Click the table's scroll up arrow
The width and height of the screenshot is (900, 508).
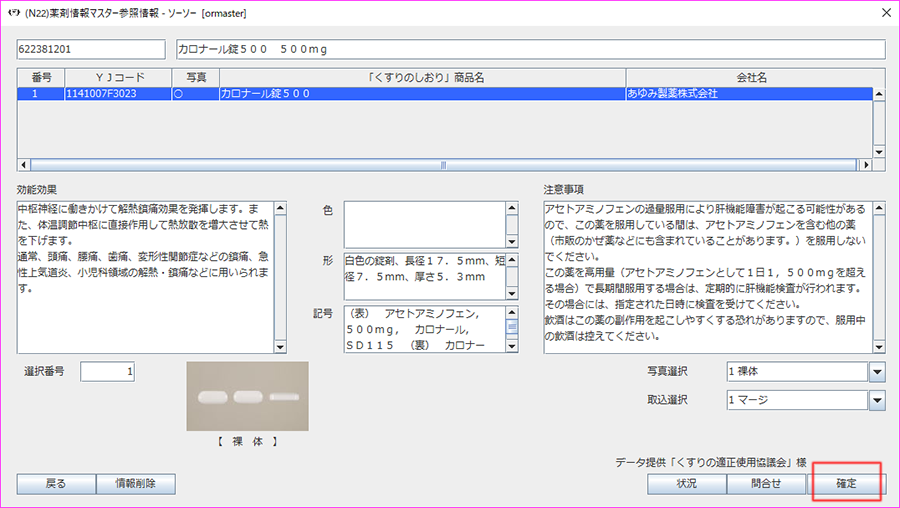coord(879,94)
